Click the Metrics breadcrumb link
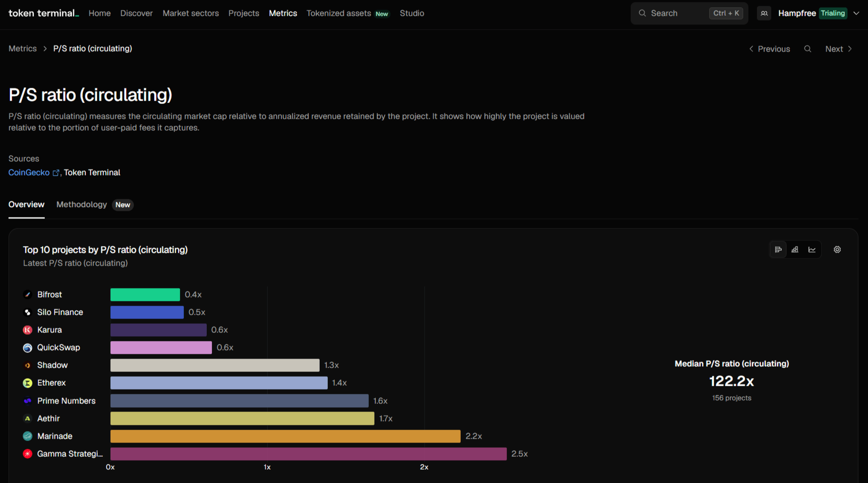The image size is (868, 483). 22,49
